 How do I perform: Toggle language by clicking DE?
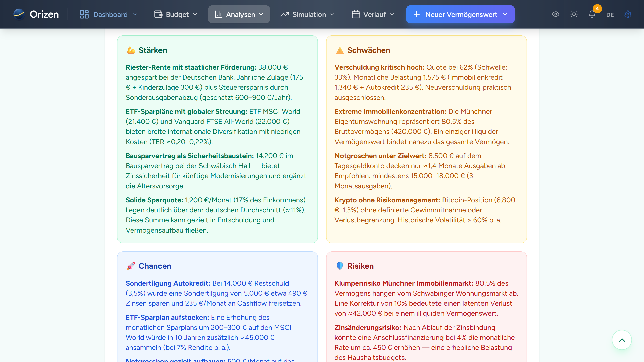pos(610,15)
